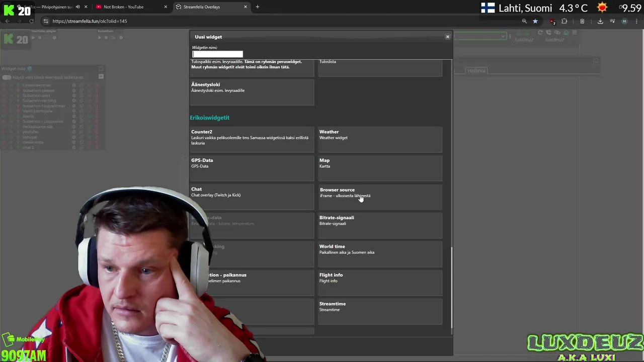Select the Streamtime widget card
Image resolution: width=644 pixels, height=362 pixels.
380,311
